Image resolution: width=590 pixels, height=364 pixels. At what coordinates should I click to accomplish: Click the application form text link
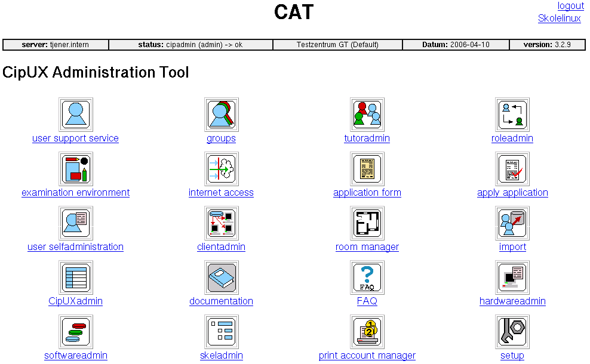[x=367, y=193]
